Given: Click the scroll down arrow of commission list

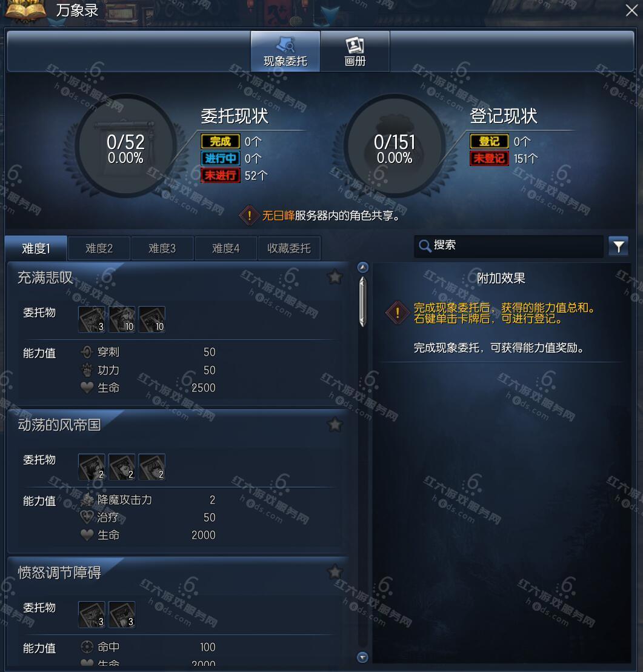Looking at the screenshot, I should pos(362,657).
